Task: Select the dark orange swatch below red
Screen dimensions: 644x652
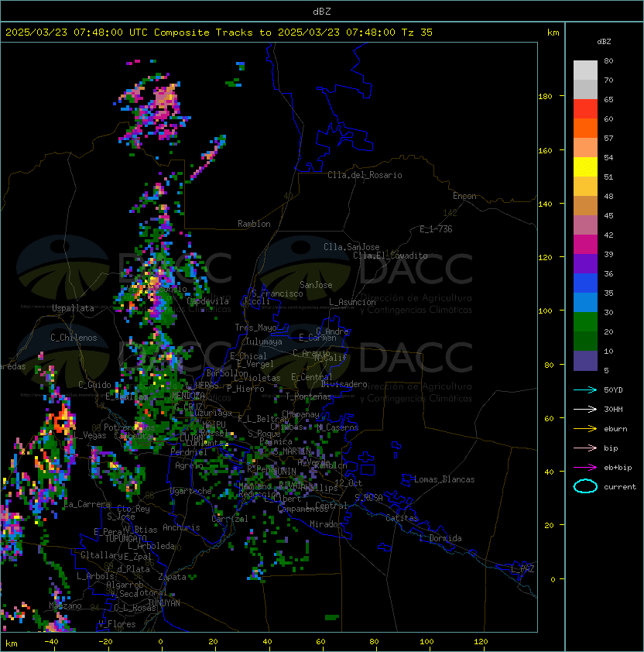Action: [585, 128]
